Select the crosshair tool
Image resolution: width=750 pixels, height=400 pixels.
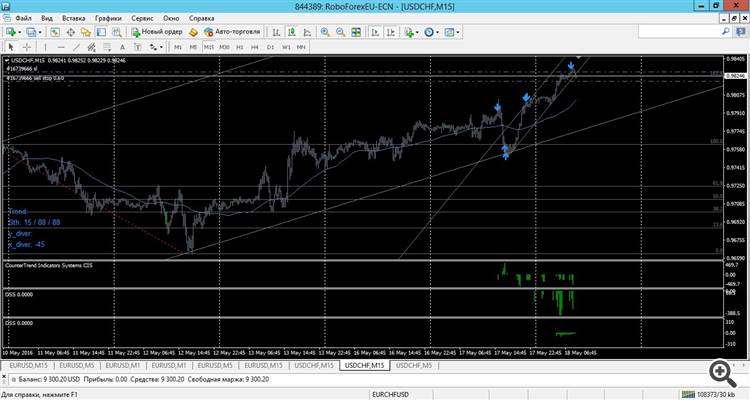[27, 47]
